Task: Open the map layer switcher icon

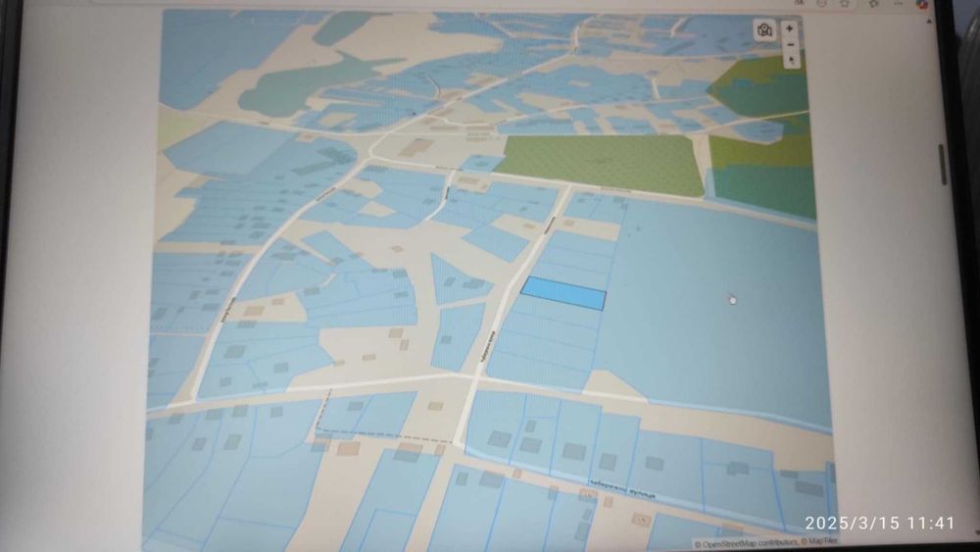Action: (x=764, y=30)
